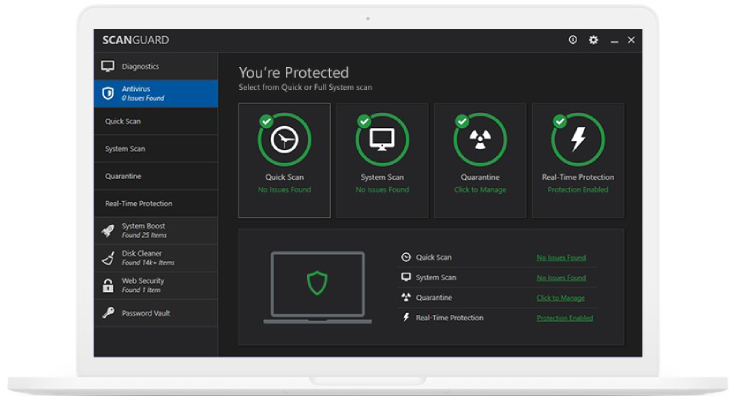750x396 pixels.
Task: Click the green shield laptop illustration
Action: (x=317, y=287)
